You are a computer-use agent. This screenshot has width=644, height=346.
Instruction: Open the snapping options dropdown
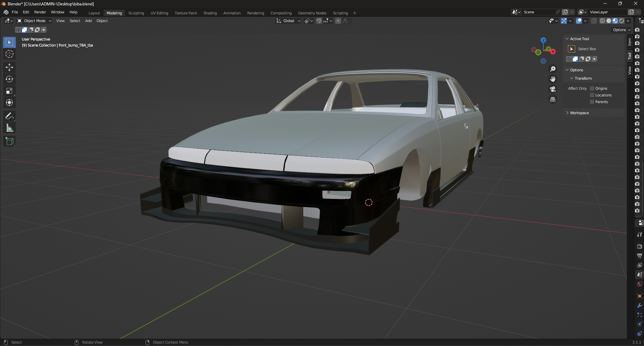[328, 21]
